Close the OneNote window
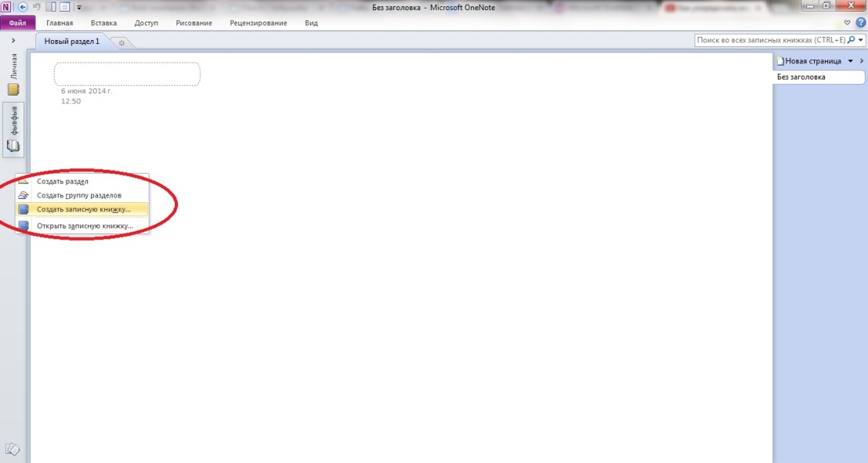 [851, 5]
